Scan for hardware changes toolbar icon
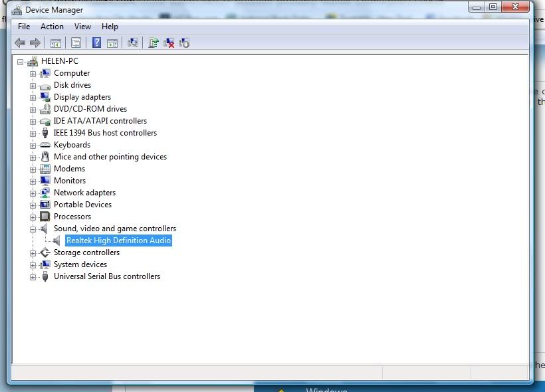This screenshot has width=545, height=392. (x=133, y=43)
